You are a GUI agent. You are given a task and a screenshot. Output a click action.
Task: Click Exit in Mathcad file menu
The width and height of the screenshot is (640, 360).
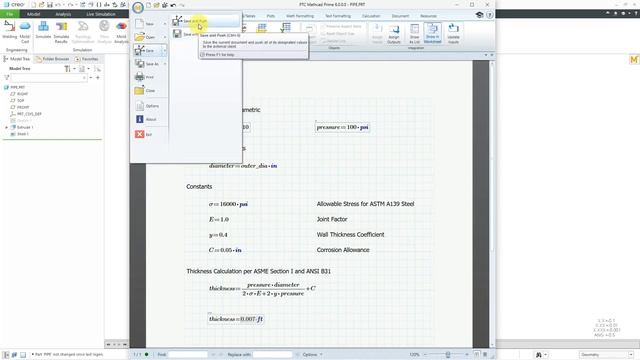coord(149,134)
